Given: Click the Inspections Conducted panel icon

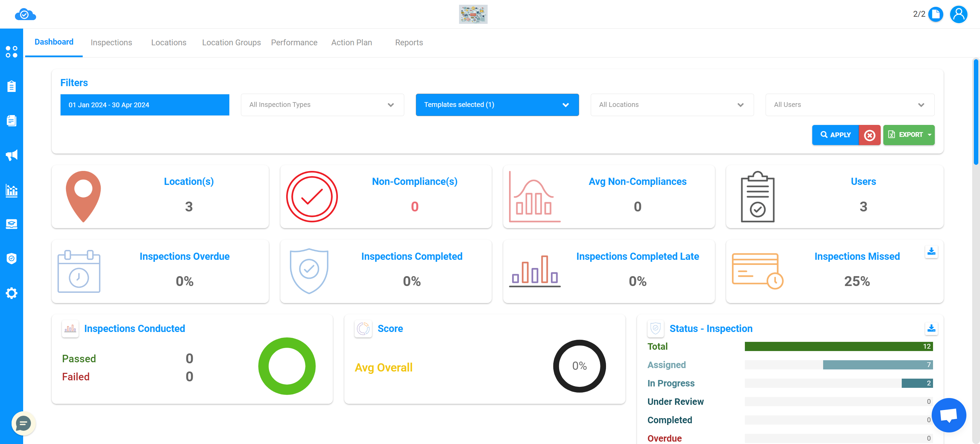Looking at the screenshot, I should click(x=70, y=328).
